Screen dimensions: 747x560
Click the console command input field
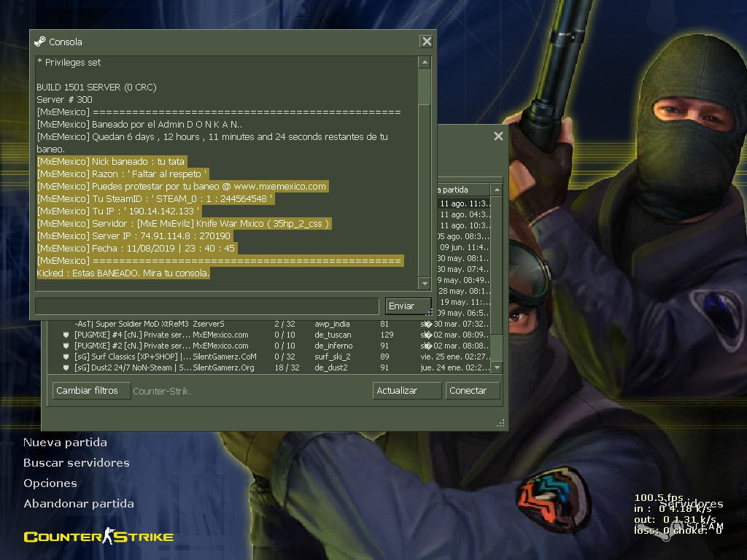click(x=207, y=306)
